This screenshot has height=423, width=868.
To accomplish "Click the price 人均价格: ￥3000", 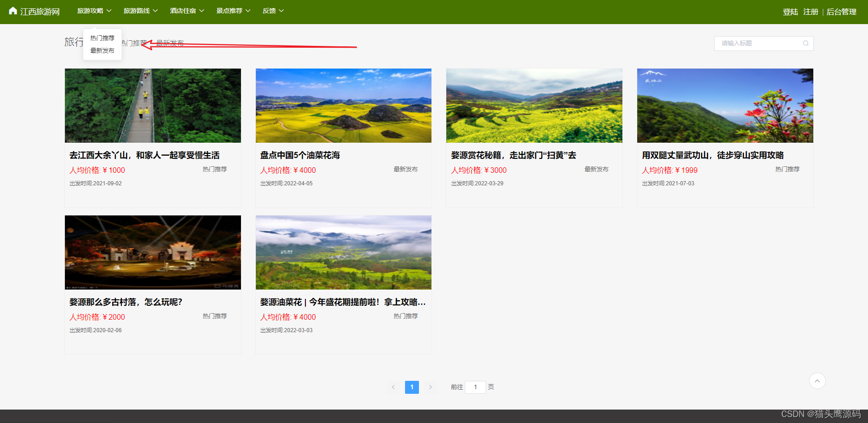I will [479, 170].
